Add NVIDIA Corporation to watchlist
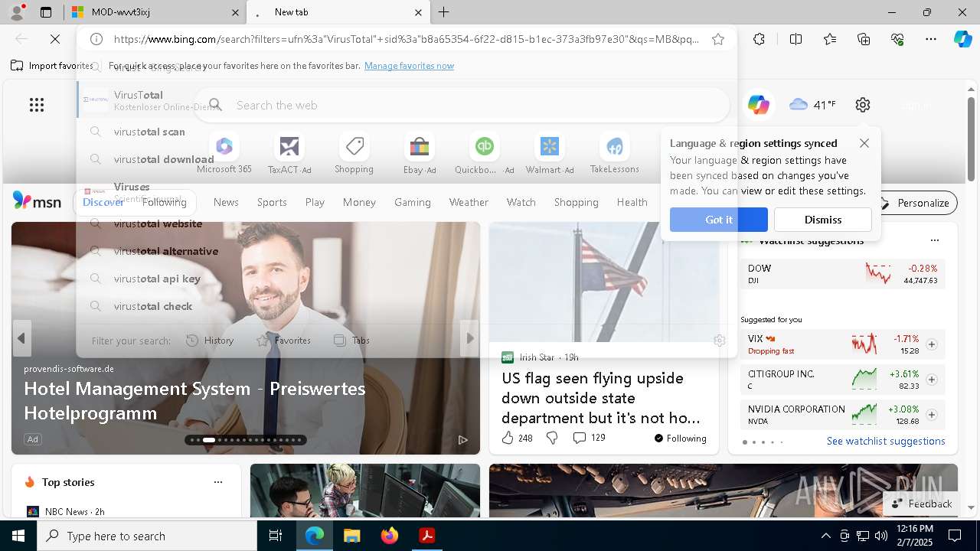The height and width of the screenshot is (551, 980). [x=932, y=415]
